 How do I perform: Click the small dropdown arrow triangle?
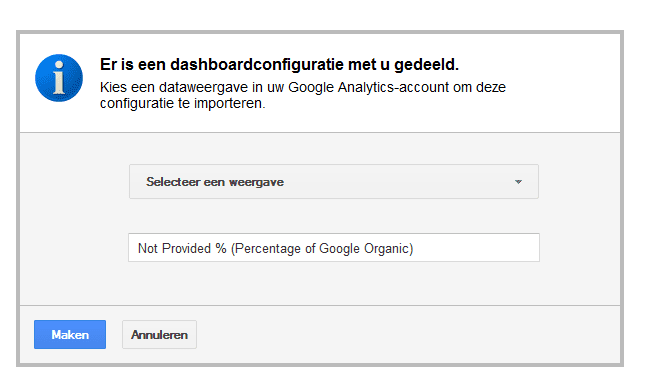click(518, 182)
